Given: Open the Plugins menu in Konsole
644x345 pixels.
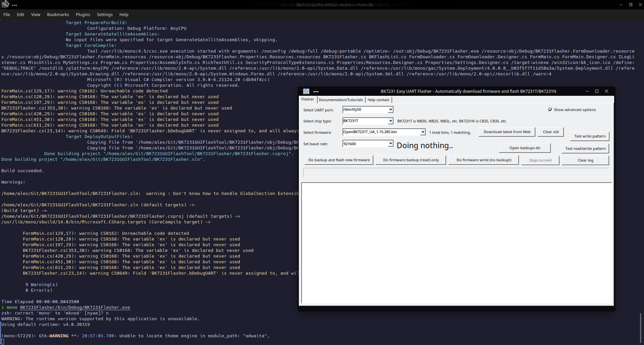Looking at the screenshot, I should 83,14.
